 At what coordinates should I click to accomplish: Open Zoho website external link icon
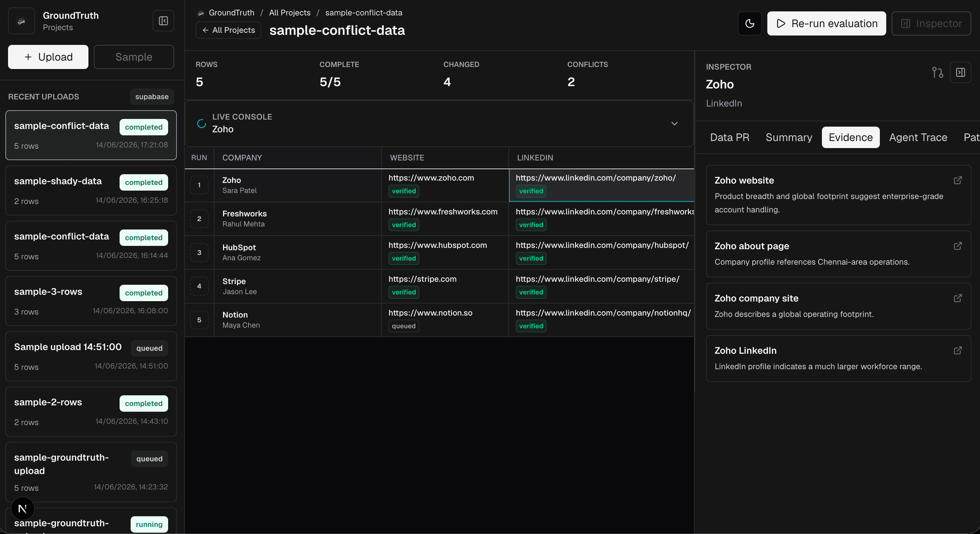(x=958, y=180)
